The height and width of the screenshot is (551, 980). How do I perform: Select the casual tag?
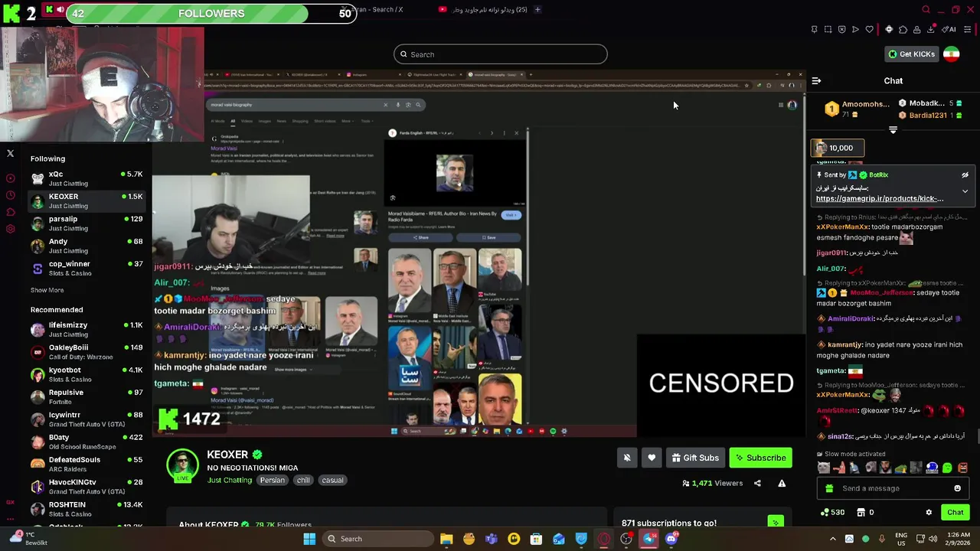click(x=332, y=480)
